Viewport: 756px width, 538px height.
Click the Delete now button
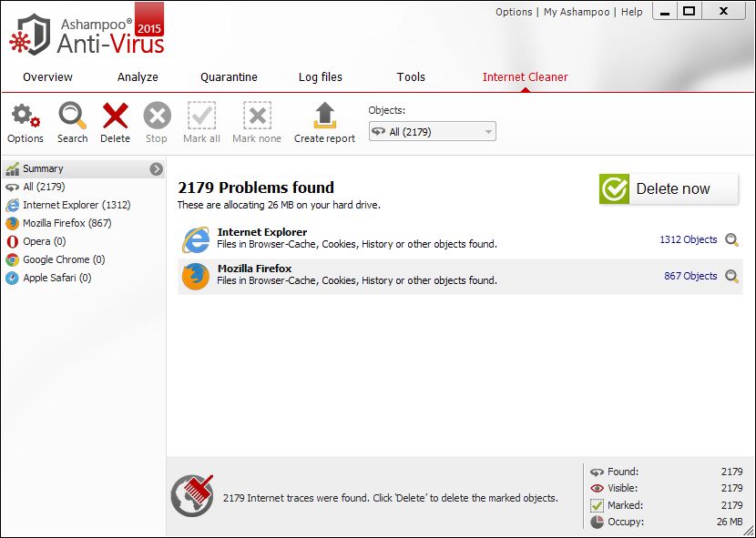[669, 189]
